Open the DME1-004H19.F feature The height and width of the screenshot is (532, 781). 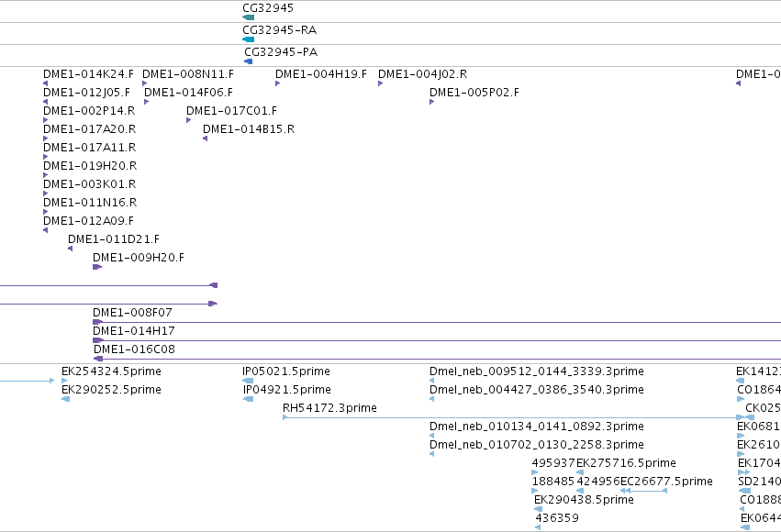click(321, 74)
